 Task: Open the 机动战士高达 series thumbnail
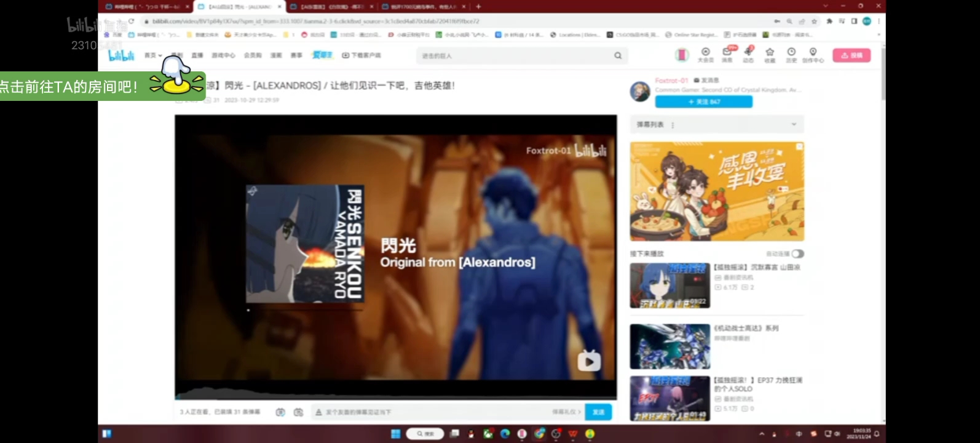pyautogui.click(x=670, y=346)
